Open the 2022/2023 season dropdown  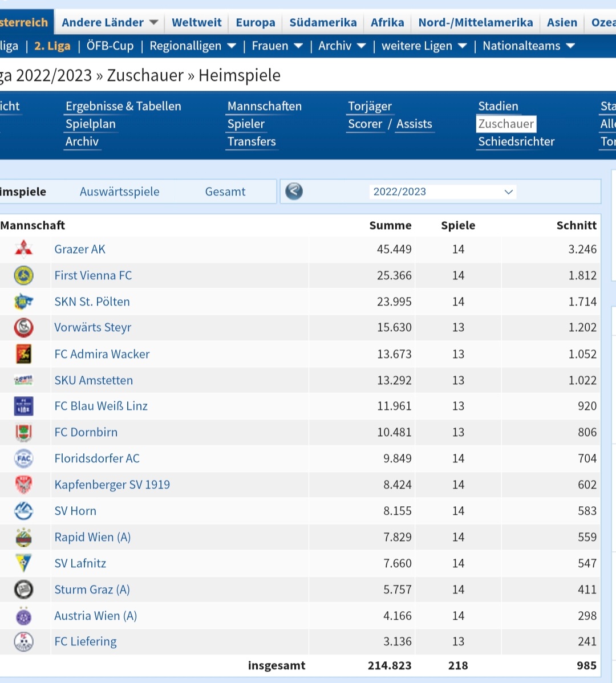(x=443, y=192)
